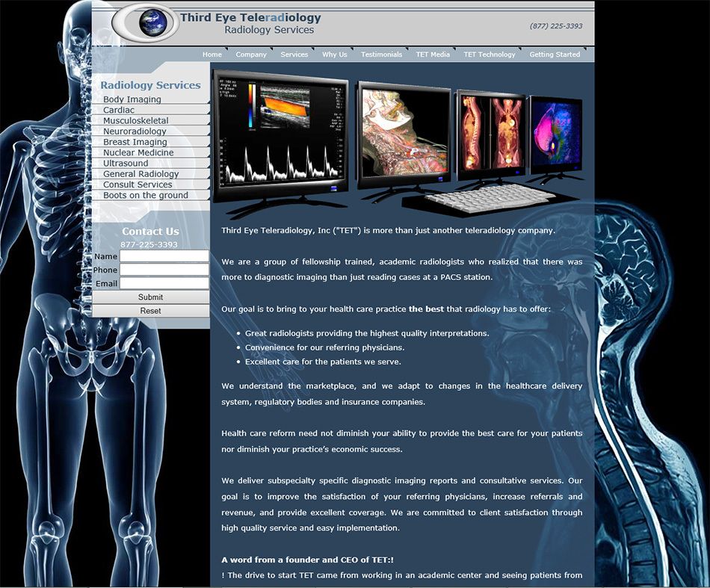The width and height of the screenshot is (710, 588).
Task: Click 'A word from a founder and CEO of TET:!'
Action: [x=307, y=560]
